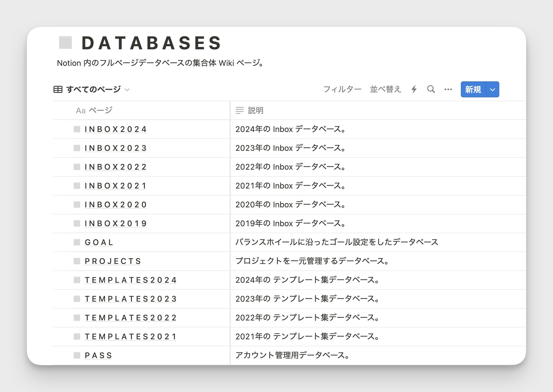
Task: Open the TEMPLATES2024 page link
Action: [131, 280]
